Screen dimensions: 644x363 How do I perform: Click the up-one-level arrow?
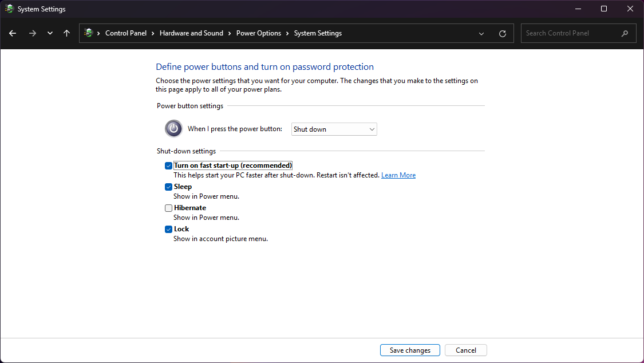(x=66, y=33)
